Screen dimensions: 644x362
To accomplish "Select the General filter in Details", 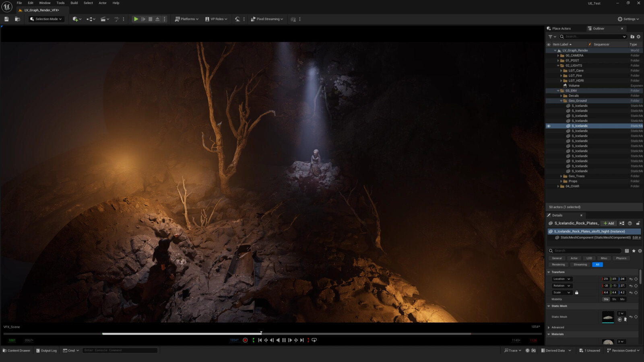I will point(557,258).
